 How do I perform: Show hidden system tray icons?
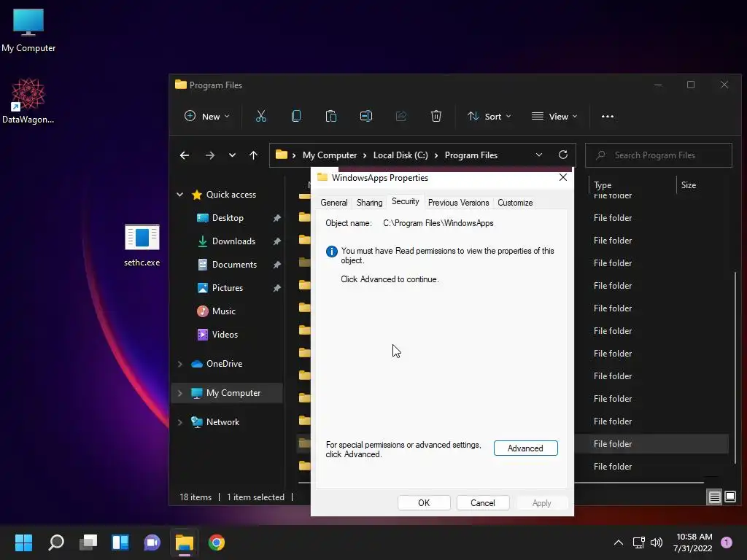click(x=619, y=542)
